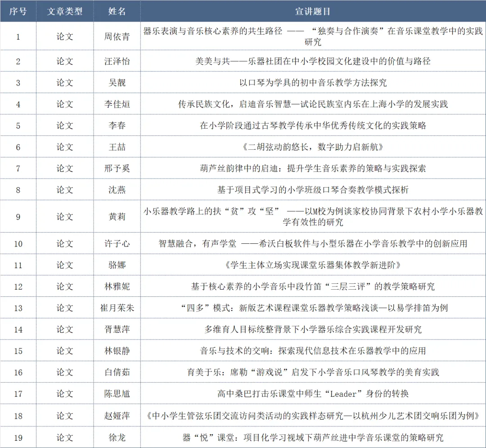
Task: Click 论文 in row 7
Action: point(65,168)
